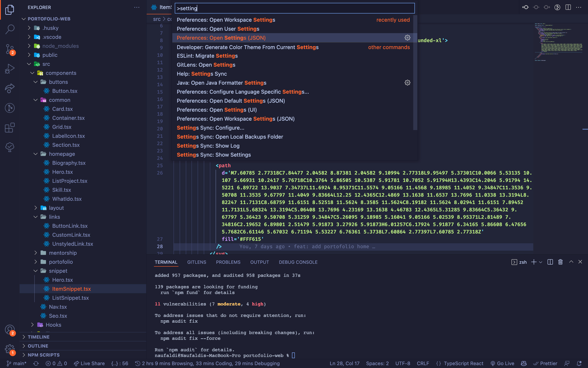Screen dimensions: 588x368
Task: Toggle Go Live server in status bar
Action: click(502, 363)
